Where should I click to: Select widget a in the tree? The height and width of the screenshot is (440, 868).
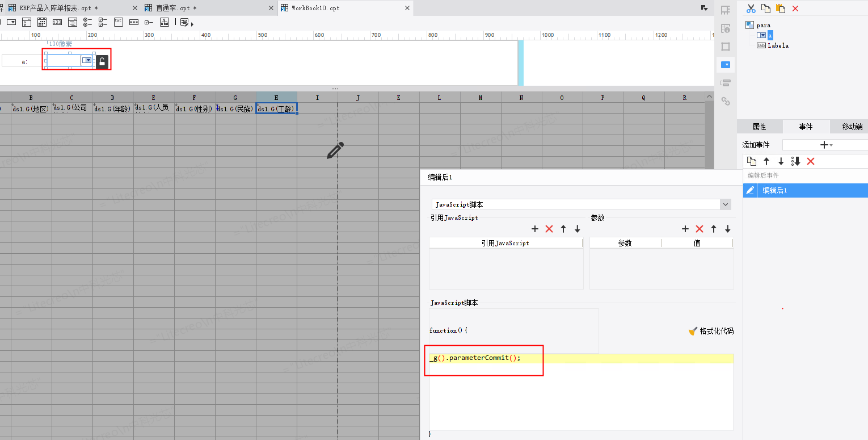pyautogui.click(x=770, y=35)
